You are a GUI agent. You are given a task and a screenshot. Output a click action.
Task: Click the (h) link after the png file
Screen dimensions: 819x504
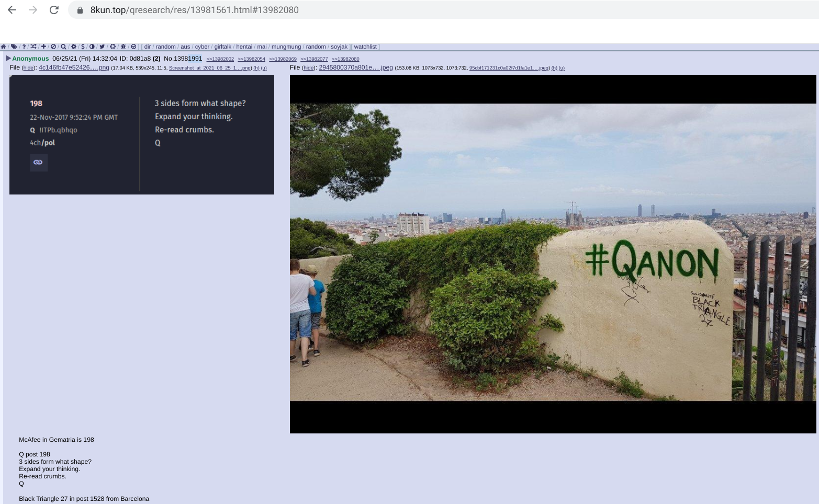(256, 68)
